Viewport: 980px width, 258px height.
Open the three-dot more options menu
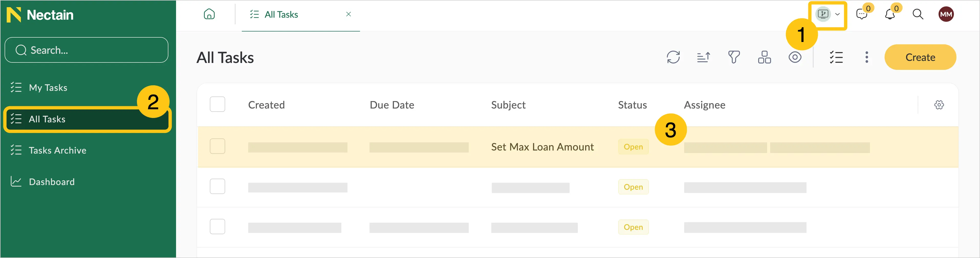click(x=867, y=57)
